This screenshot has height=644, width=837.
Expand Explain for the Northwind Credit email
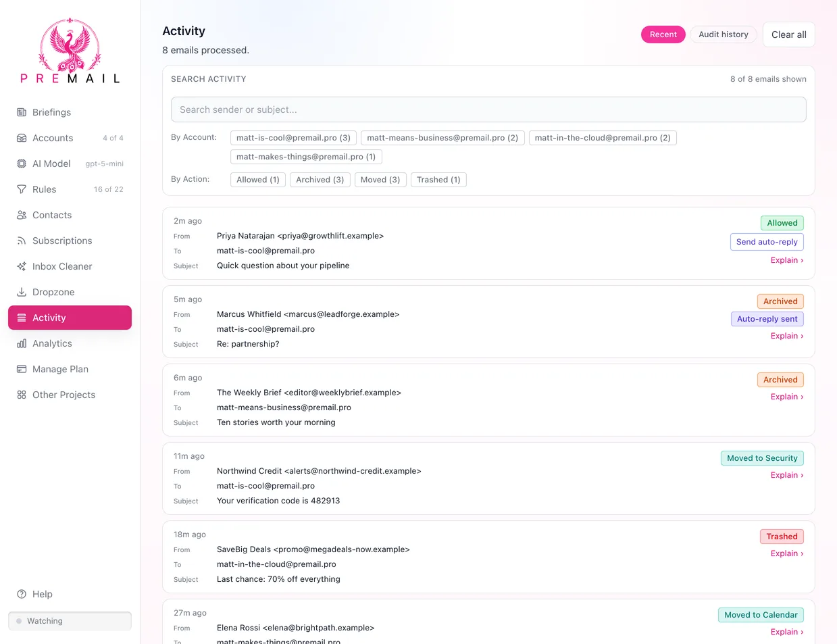coord(787,475)
